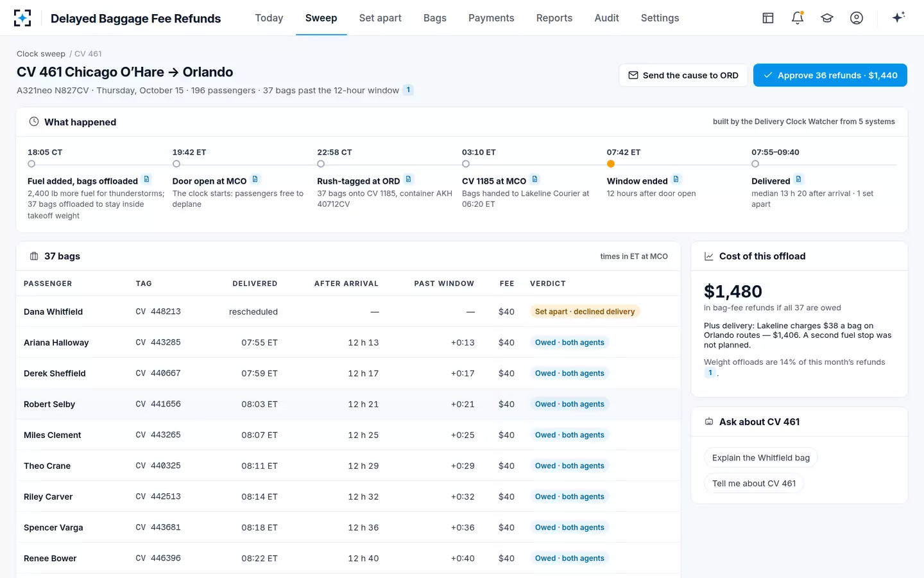This screenshot has height=578, width=924.
Task: Click citation badge 1 beside 12-hour window
Action: (x=408, y=90)
